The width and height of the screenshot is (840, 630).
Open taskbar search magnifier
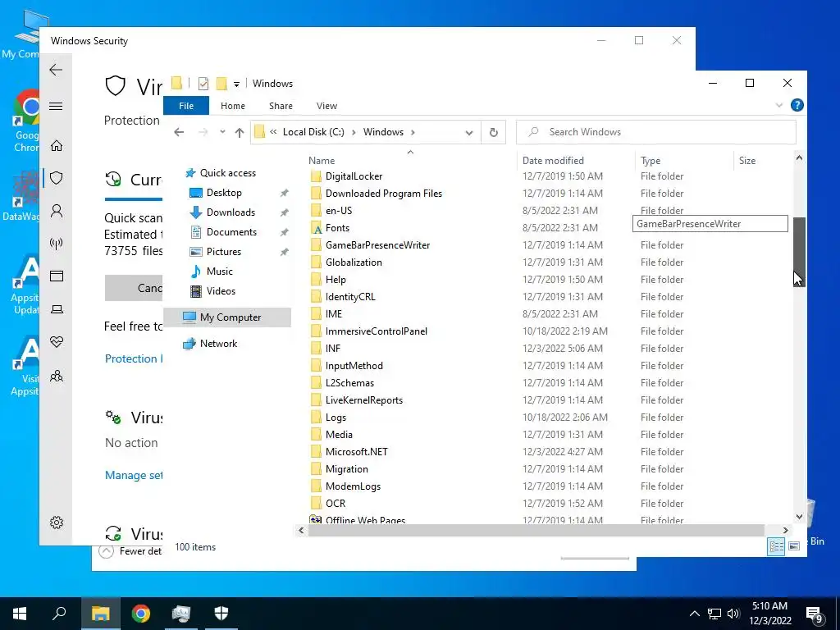pos(59,614)
